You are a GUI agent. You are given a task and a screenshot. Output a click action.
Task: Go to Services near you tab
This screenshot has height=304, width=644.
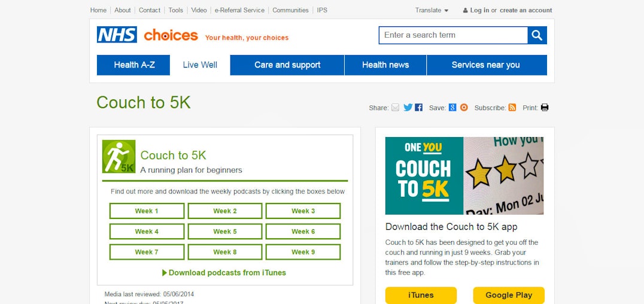pyautogui.click(x=485, y=65)
